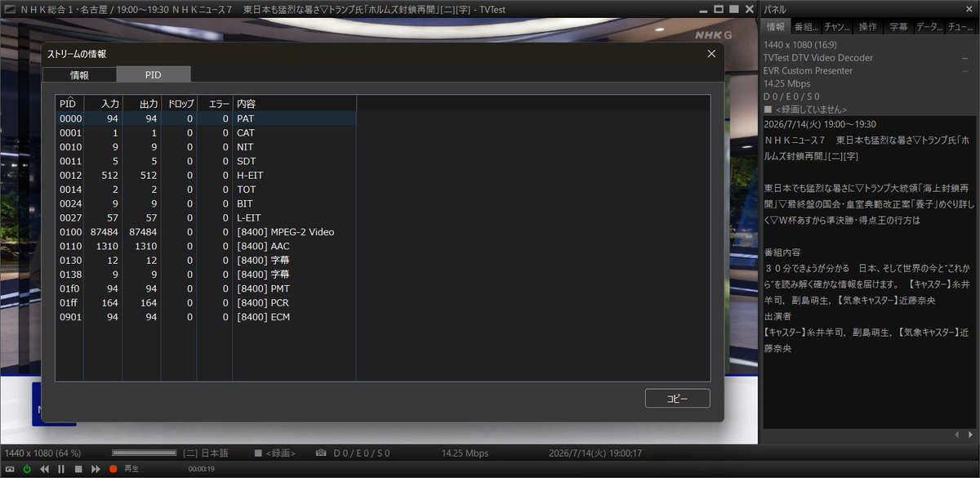The width and height of the screenshot is (980, 478).
Task: Select the SDT row with PID 0011
Action: coord(206,161)
